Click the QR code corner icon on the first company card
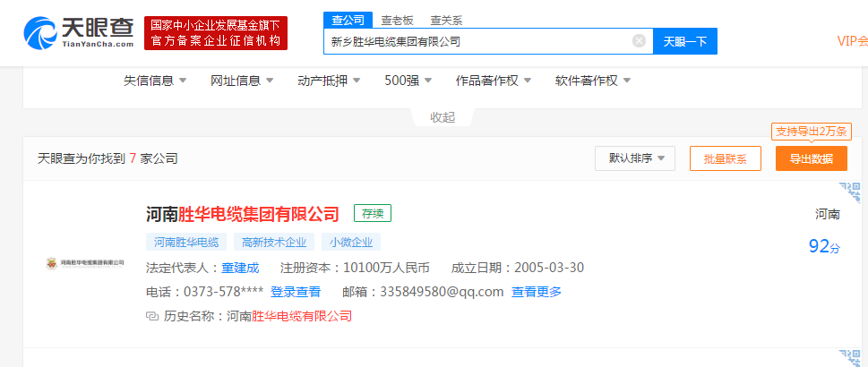The width and height of the screenshot is (868, 367). pos(850,192)
